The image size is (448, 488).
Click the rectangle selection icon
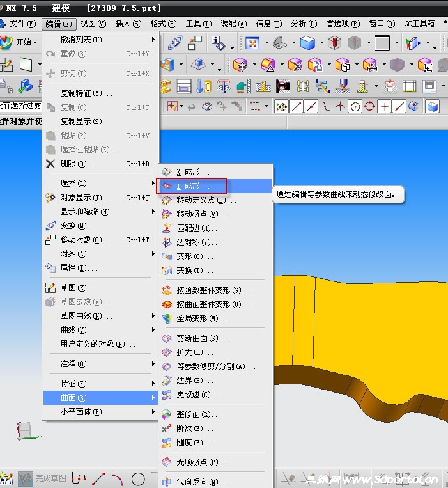click(255, 106)
